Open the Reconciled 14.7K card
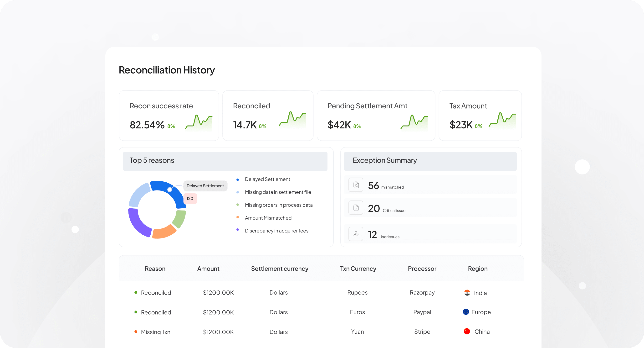The image size is (644, 348). pos(268,116)
